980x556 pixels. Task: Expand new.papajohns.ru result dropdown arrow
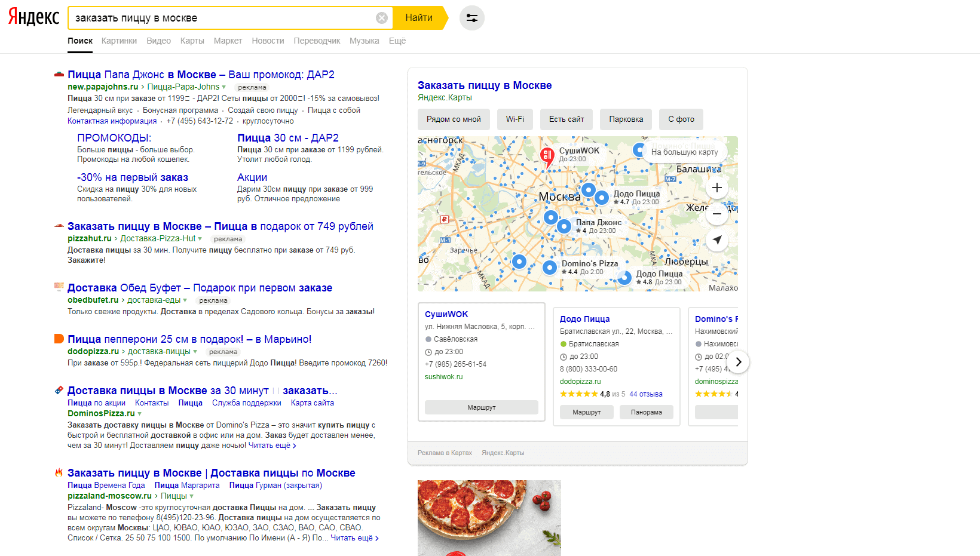[x=224, y=87]
